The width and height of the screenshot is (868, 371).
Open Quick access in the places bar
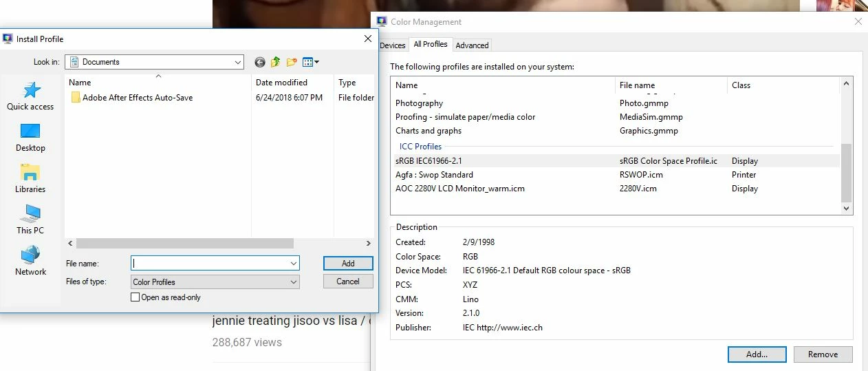(x=30, y=96)
